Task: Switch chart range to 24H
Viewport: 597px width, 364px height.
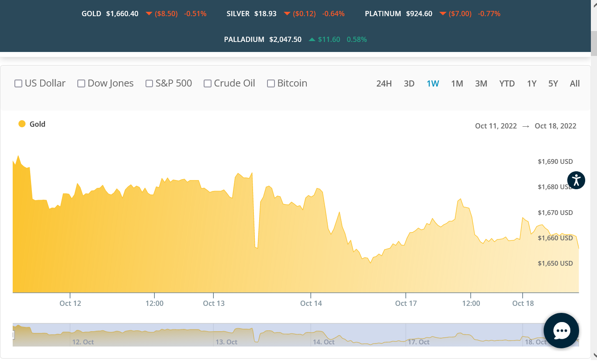Action: (x=384, y=83)
